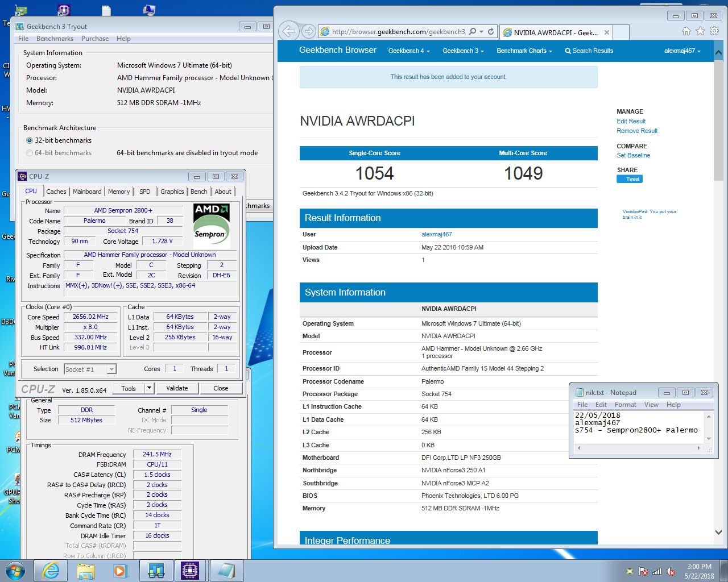The height and width of the screenshot is (582, 728).
Task: Switch to the Bench tab in CPU-Z
Action: (x=198, y=192)
